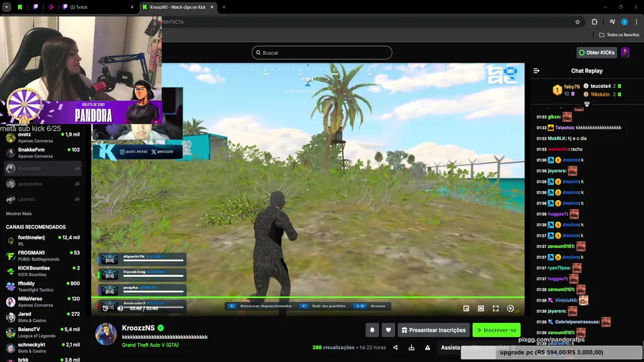Open tftoddy Teamfight Tactics channel

tap(43, 287)
